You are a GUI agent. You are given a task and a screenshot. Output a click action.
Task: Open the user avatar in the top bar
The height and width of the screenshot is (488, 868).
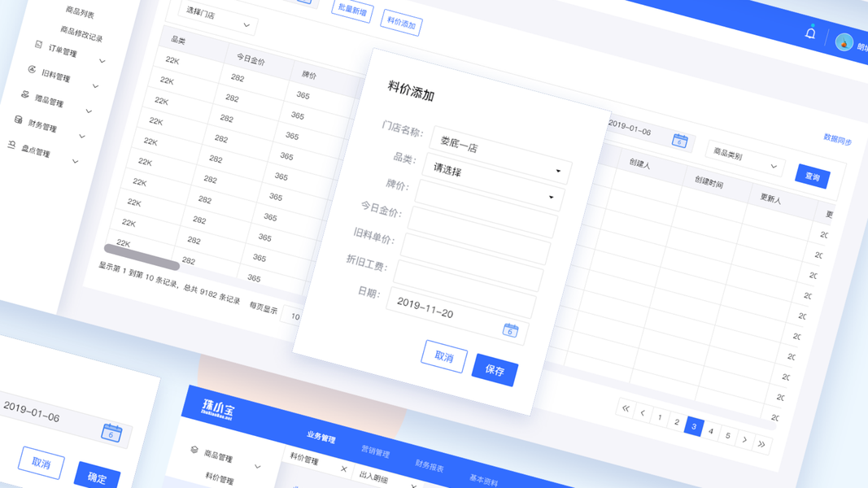[844, 42]
